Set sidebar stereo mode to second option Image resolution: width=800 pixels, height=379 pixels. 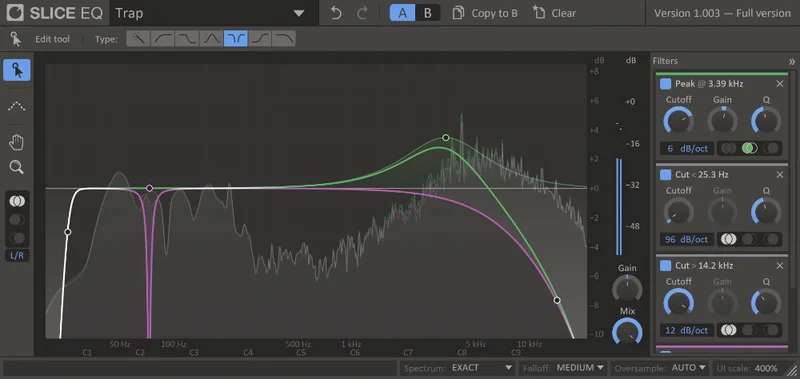pyautogui.click(x=17, y=220)
